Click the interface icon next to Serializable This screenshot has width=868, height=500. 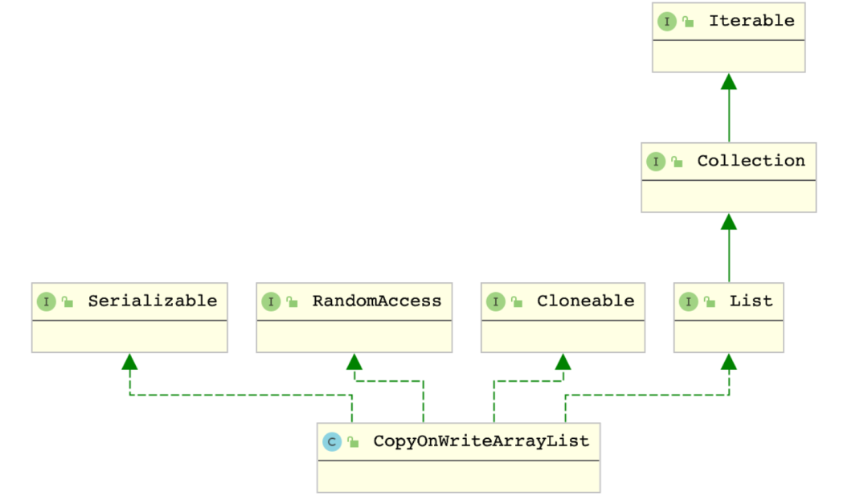(x=46, y=301)
